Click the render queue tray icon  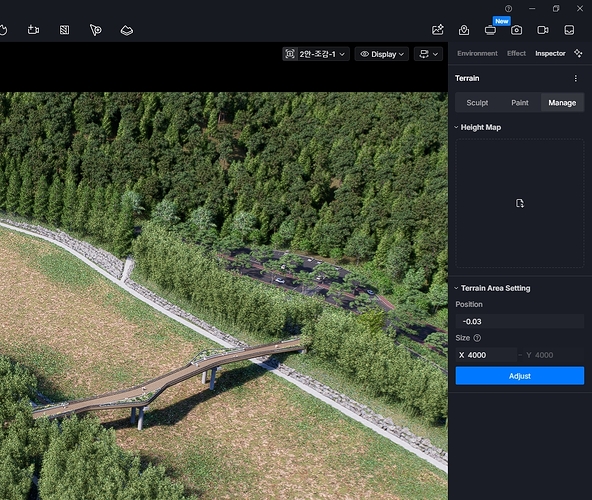pos(569,30)
